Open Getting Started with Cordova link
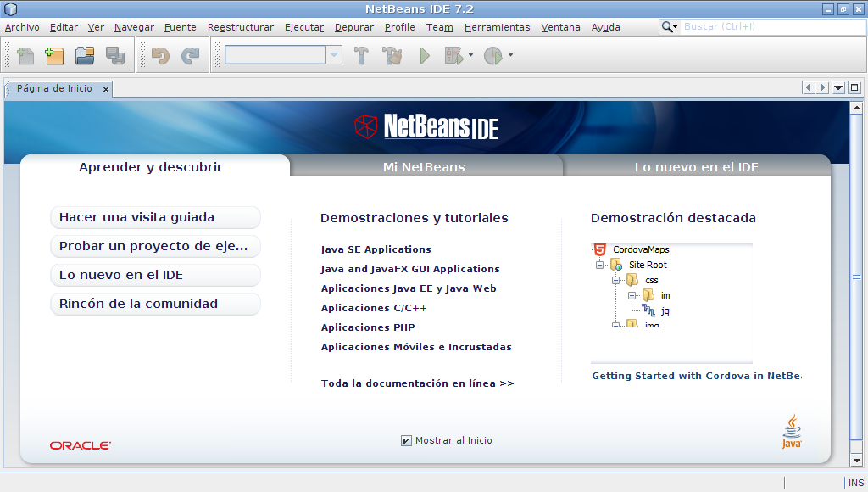The width and height of the screenshot is (868, 492). pyautogui.click(x=697, y=376)
